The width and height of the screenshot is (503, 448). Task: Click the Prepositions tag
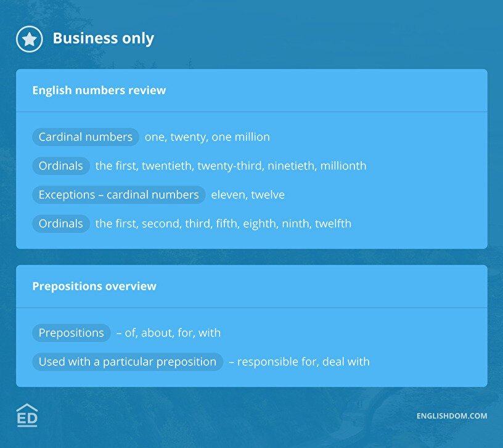coord(72,333)
